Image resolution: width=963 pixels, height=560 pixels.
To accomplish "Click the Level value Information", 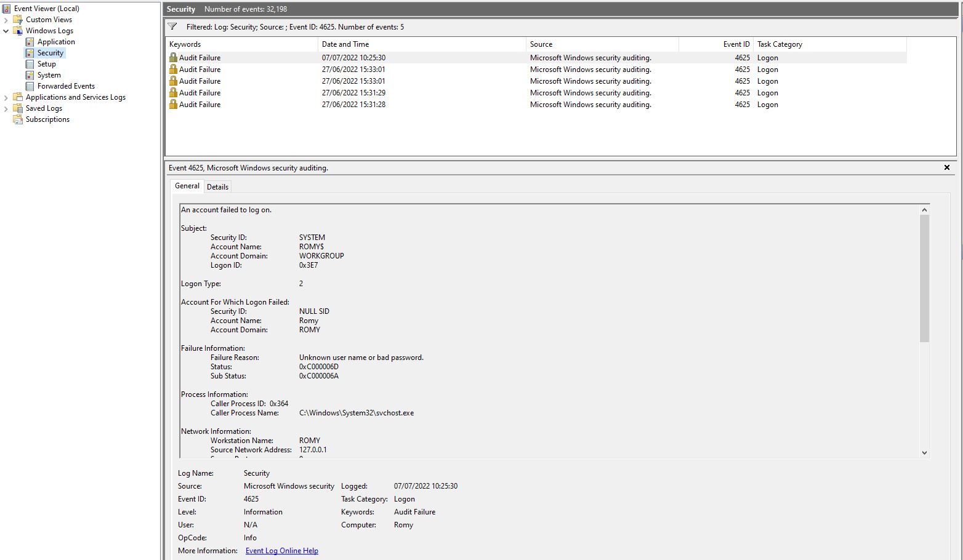I will click(263, 512).
